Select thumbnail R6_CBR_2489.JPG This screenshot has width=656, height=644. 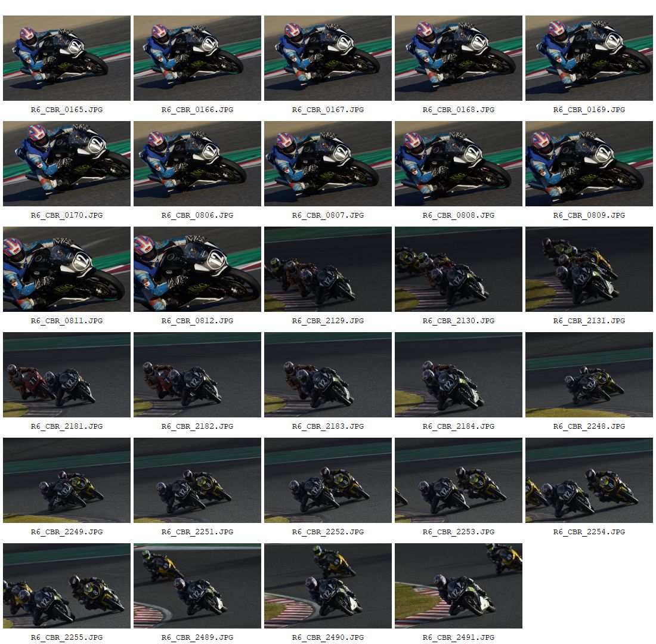(197, 586)
